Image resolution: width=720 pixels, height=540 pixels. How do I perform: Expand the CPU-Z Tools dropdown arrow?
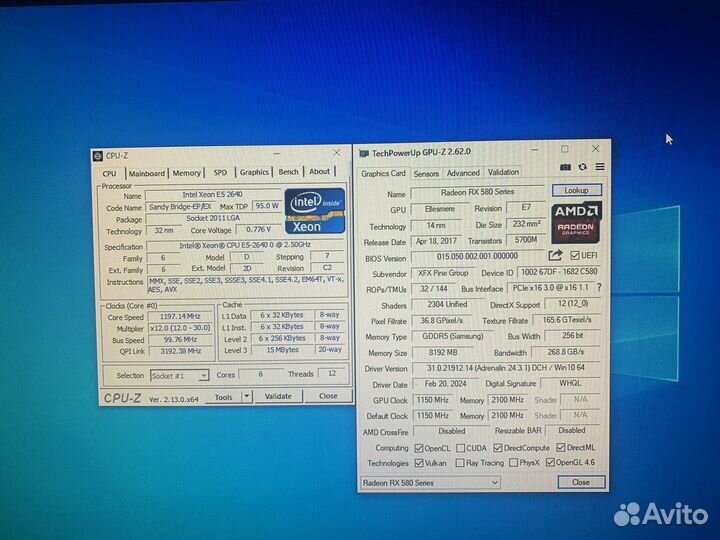point(247,396)
